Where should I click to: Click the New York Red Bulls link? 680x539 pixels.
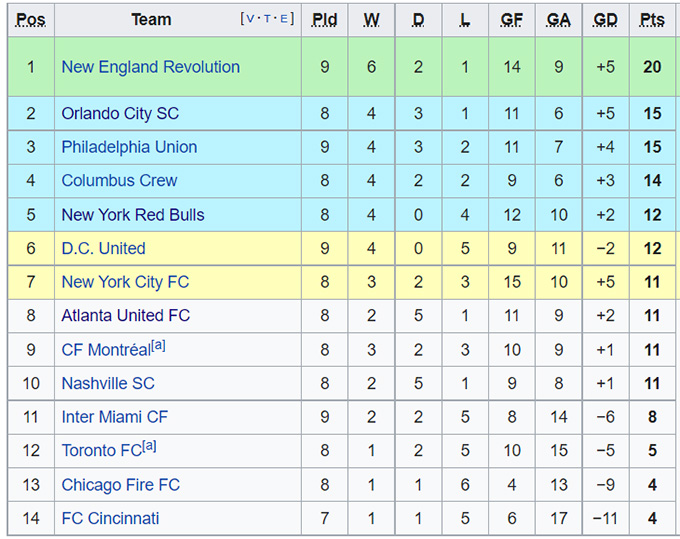click(x=133, y=215)
